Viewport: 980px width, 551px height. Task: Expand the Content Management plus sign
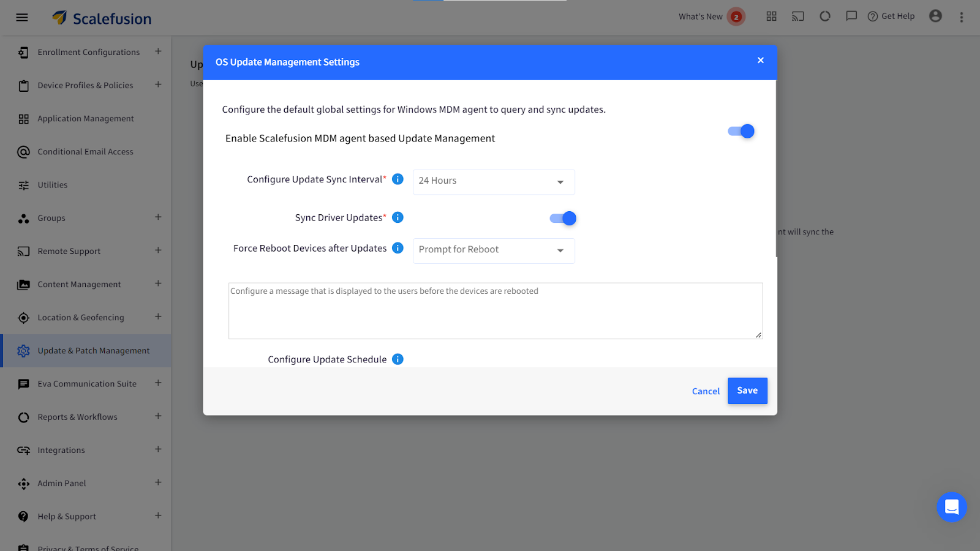158,283
